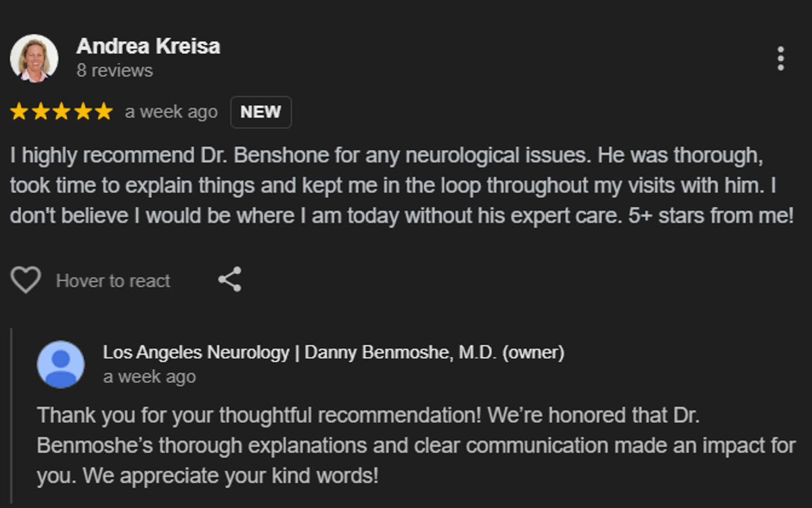The image size is (812, 508).
Task: Click the review's 'a week ago' timestamp
Action: point(171,112)
